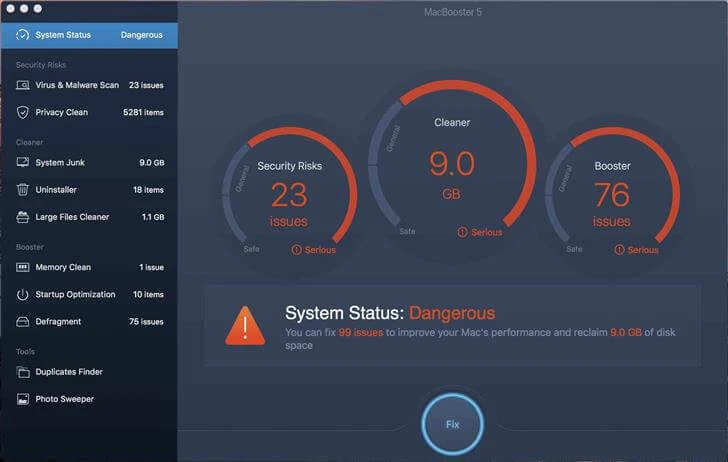Click the Uninstaller trash can icon
This screenshot has width=728, height=462.
pos(23,189)
